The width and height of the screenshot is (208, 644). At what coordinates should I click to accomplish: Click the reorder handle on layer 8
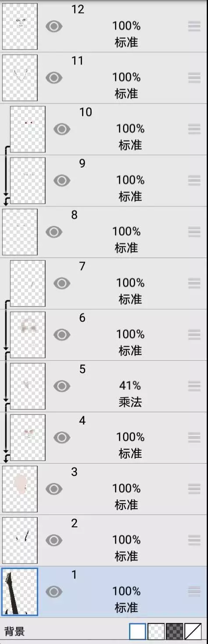194,232
